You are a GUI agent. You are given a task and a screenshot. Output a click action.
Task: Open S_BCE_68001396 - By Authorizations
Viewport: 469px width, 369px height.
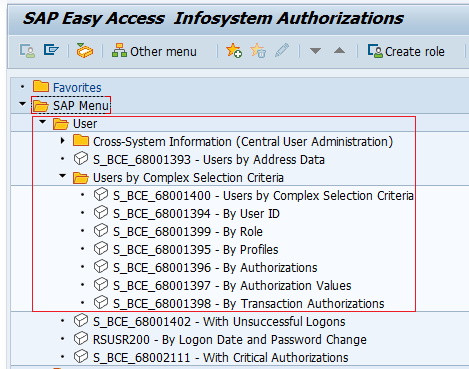pyautogui.click(x=215, y=268)
